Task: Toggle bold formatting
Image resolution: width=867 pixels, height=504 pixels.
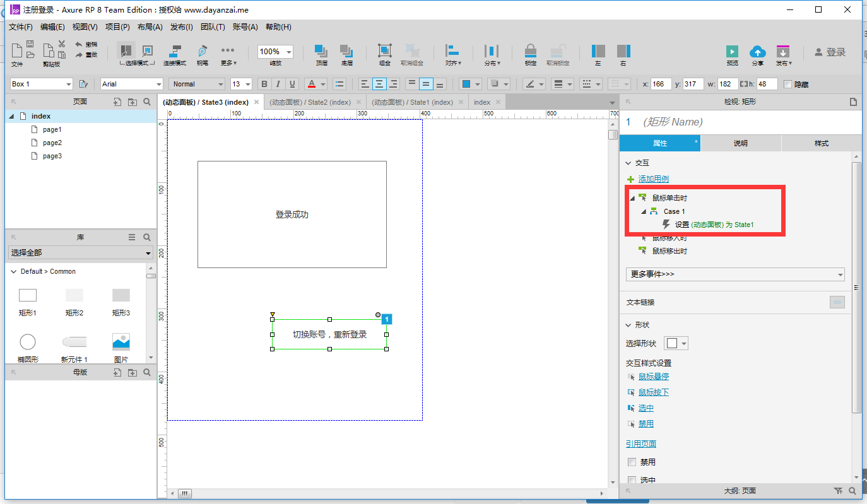Action: 264,84
